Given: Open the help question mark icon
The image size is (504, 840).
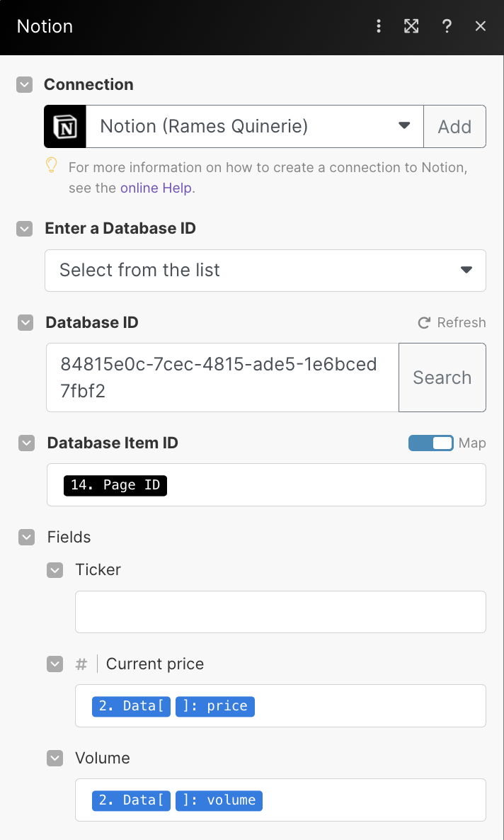Looking at the screenshot, I should click(x=447, y=26).
